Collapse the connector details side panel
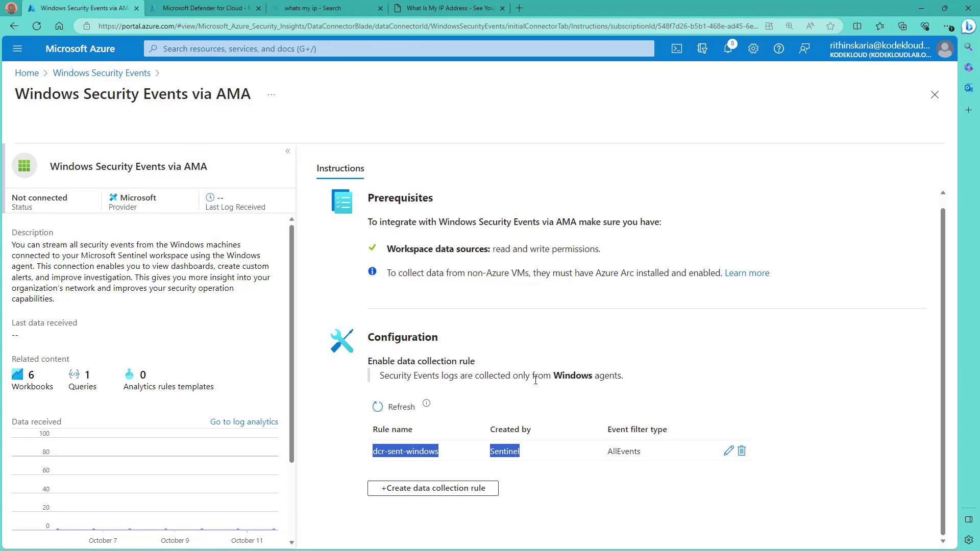The image size is (980, 551). pyautogui.click(x=288, y=151)
